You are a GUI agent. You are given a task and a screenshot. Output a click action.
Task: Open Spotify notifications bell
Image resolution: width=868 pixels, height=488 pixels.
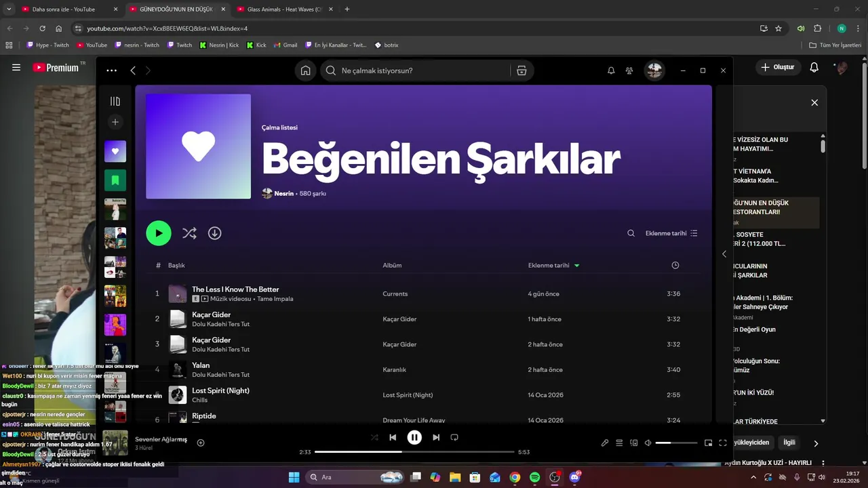611,70
